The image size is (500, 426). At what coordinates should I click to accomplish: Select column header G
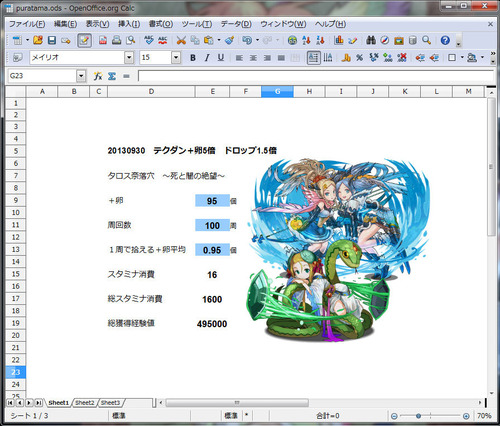[x=277, y=91]
